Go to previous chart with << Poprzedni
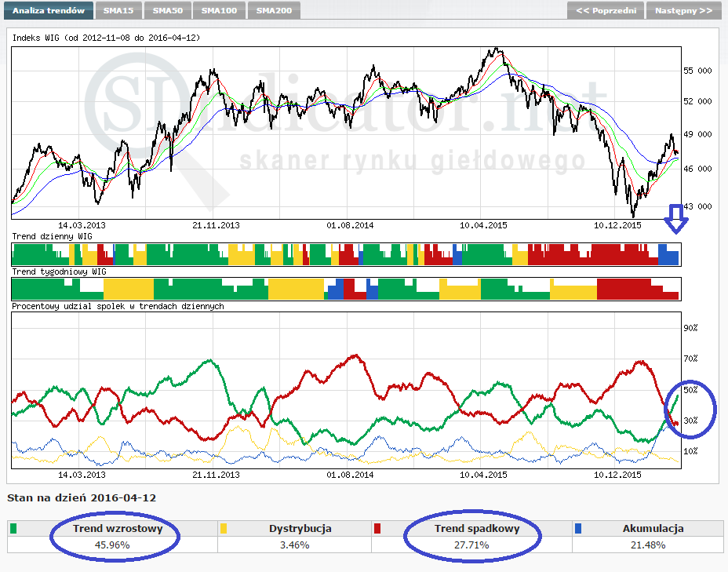The height and width of the screenshot is (572, 728). [x=606, y=10]
